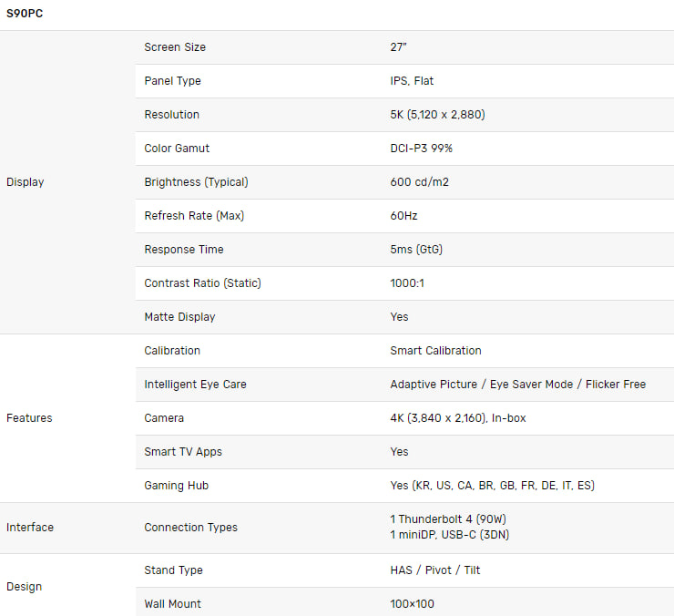The image size is (674, 616).
Task: Click the Gaming Hub label
Action: 176,486
